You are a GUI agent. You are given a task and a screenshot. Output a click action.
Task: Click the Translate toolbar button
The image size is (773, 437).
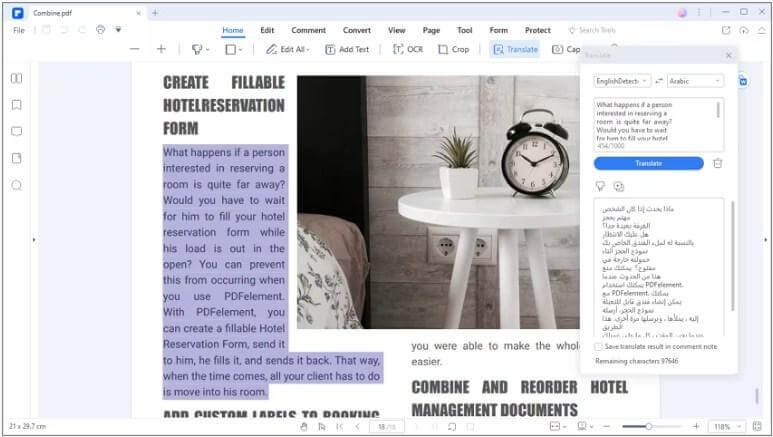(515, 49)
